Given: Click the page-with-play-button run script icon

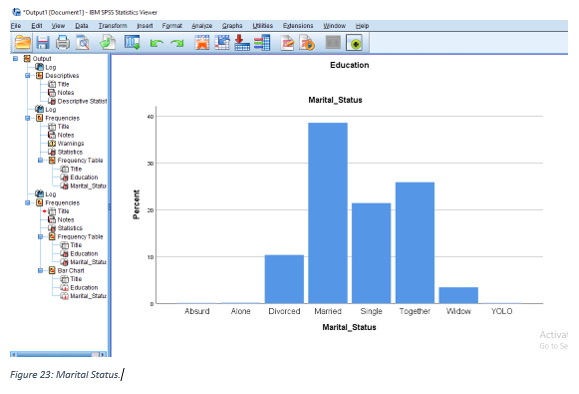Looking at the screenshot, I should 307,43.
